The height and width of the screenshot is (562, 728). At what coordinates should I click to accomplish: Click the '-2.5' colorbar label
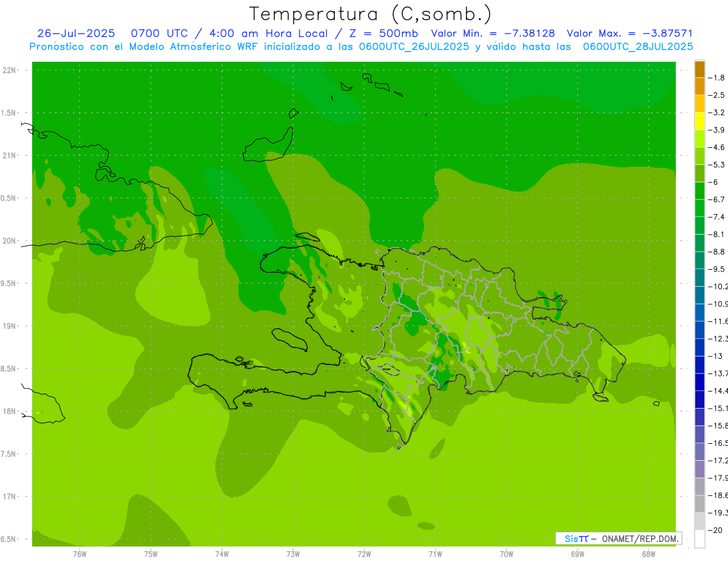coord(717,95)
